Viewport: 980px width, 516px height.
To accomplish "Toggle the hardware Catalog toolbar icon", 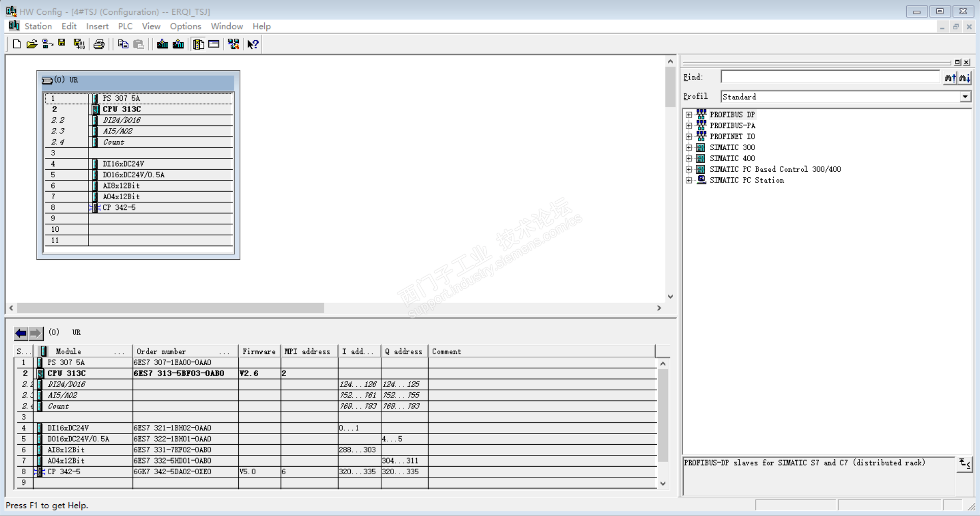I will point(199,44).
